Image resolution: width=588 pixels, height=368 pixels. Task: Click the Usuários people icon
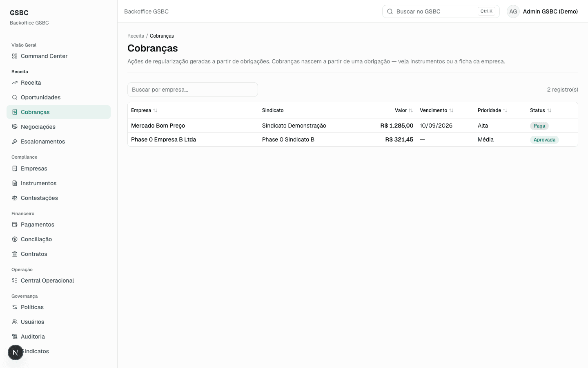click(x=15, y=322)
